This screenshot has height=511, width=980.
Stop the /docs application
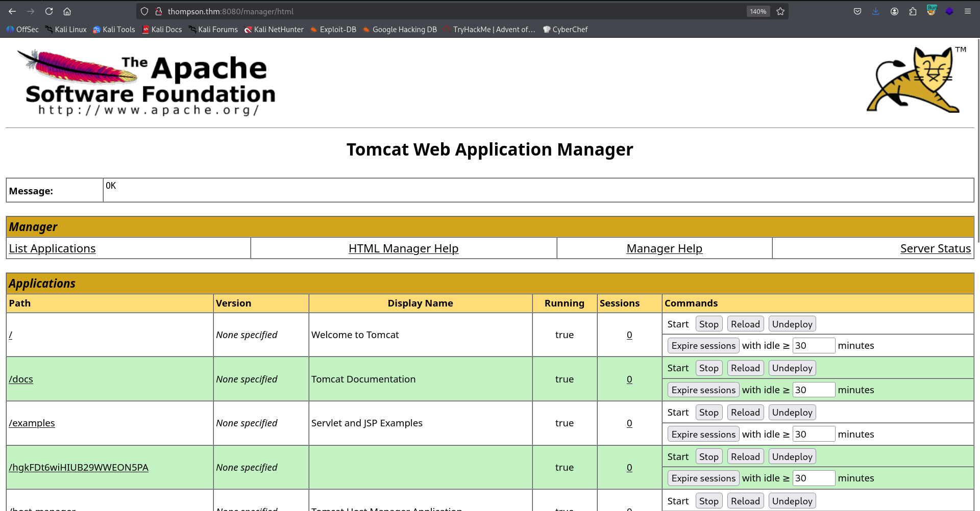tap(708, 368)
